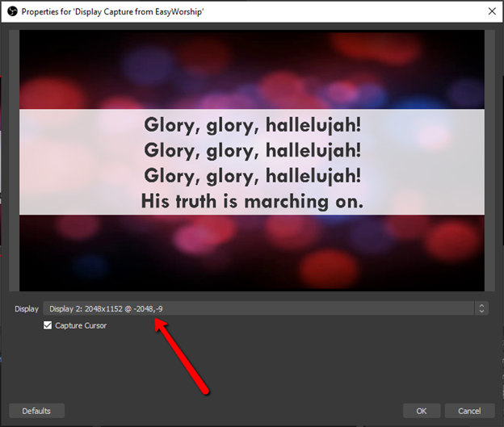Open the Display selection dropdown
This screenshot has width=504, height=427.
click(266, 309)
